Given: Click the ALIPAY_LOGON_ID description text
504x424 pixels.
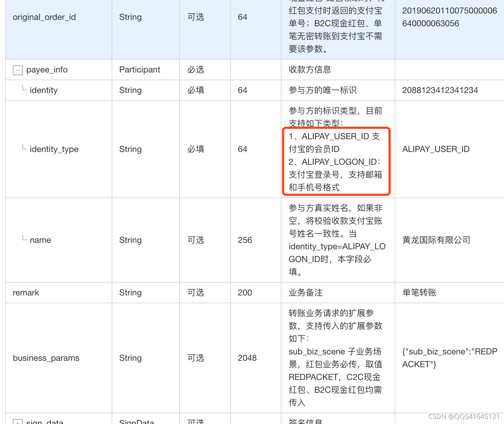Looking at the screenshot, I should coord(336,175).
